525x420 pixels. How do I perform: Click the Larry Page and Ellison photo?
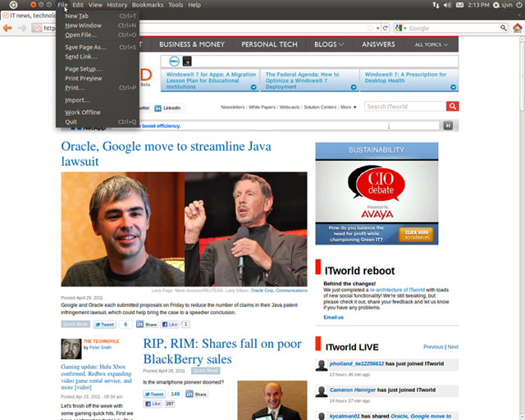coord(184,229)
